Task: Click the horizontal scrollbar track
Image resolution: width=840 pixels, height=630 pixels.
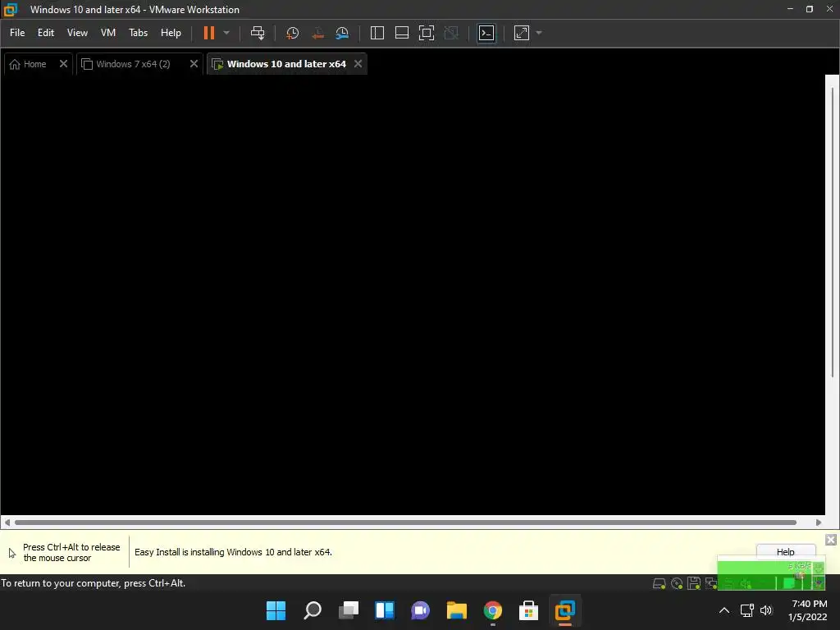Action: tap(405, 523)
